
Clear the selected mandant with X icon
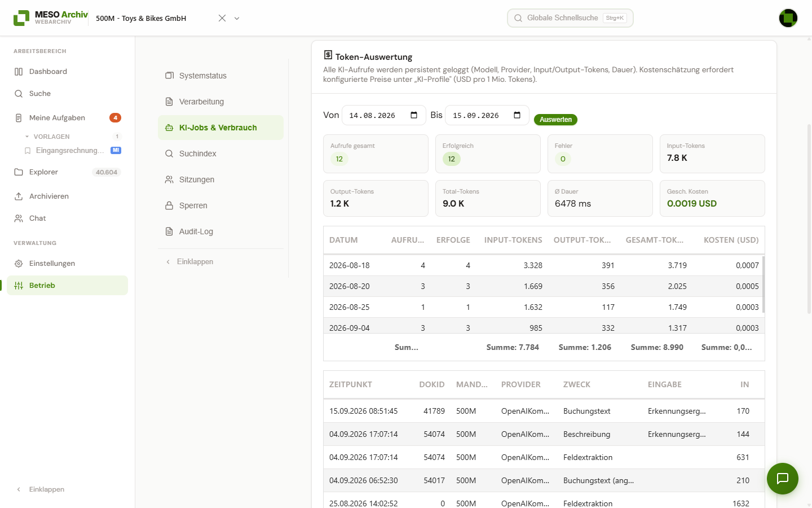pyautogui.click(x=222, y=18)
